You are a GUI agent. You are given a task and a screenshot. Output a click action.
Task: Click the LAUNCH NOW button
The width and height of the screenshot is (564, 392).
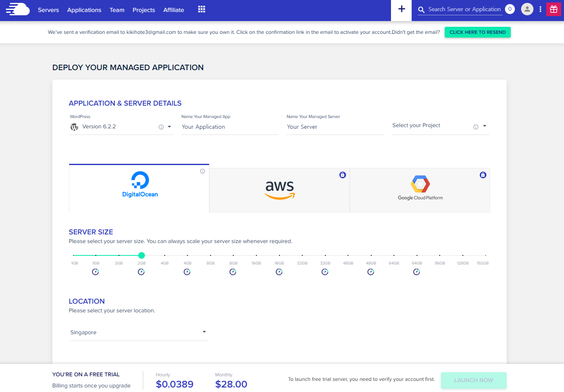pyautogui.click(x=474, y=380)
